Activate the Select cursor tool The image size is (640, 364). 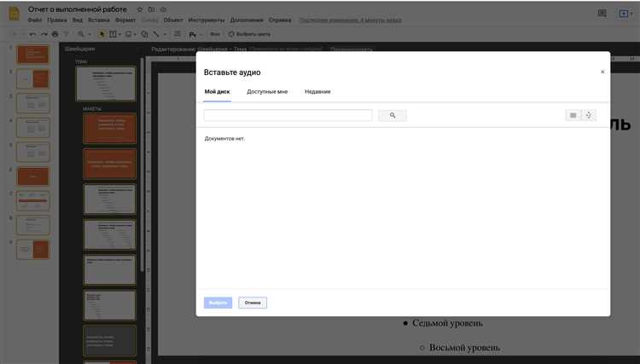(x=102, y=35)
